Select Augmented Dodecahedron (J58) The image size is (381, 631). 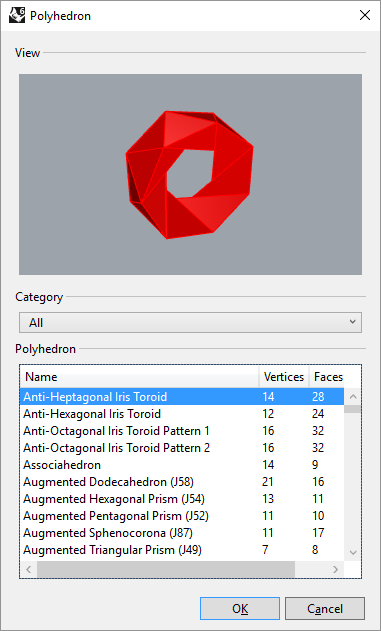[x=182, y=482]
